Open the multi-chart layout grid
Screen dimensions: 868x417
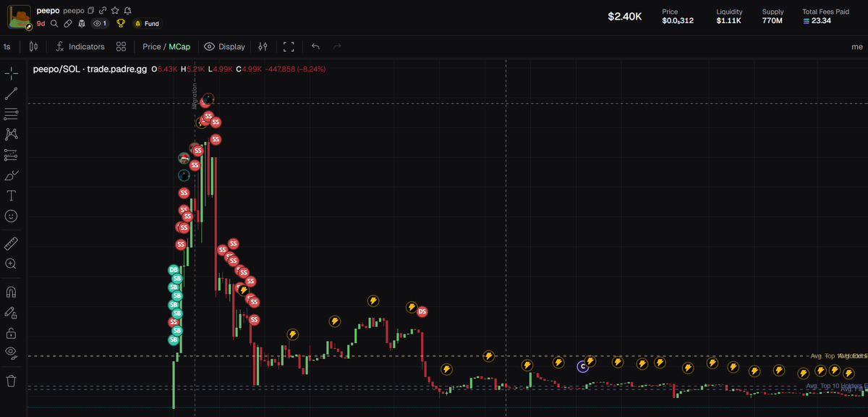[x=122, y=46]
